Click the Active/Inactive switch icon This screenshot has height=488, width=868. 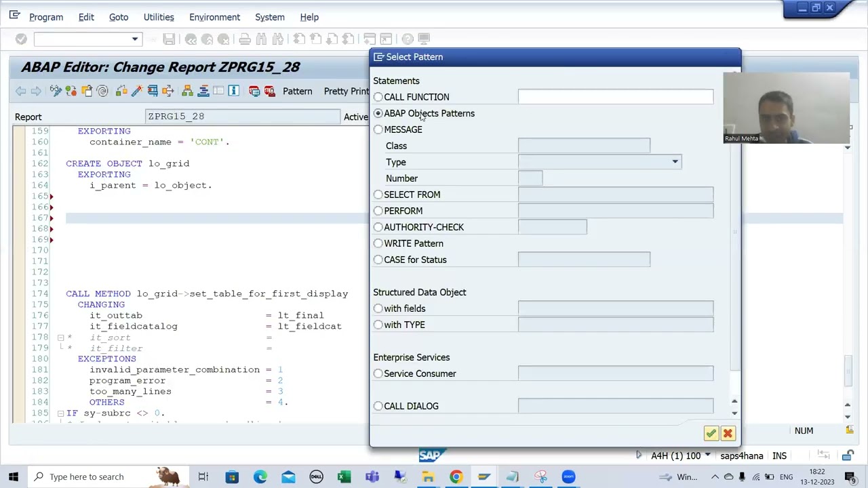point(71,91)
